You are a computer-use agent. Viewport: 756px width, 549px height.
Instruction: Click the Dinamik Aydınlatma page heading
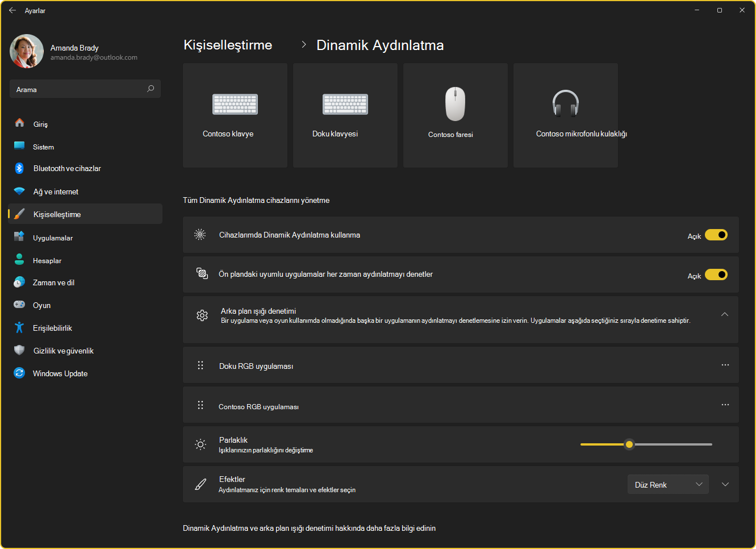tap(380, 45)
